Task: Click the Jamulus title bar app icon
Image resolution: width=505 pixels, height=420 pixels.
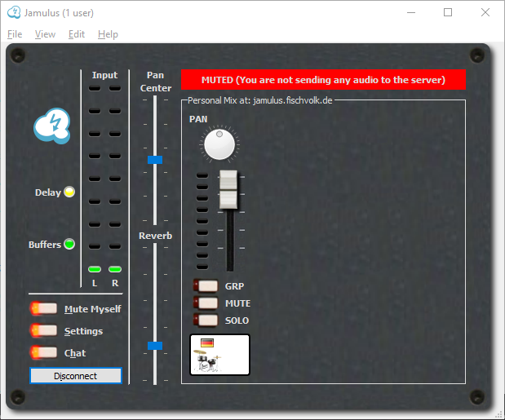Action: click(14, 12)
